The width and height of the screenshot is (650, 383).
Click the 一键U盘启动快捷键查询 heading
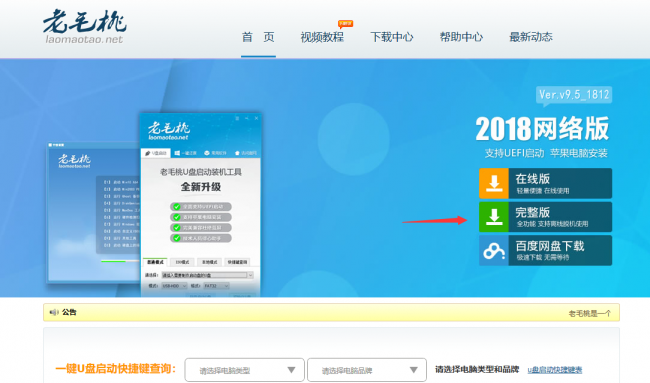116,368
